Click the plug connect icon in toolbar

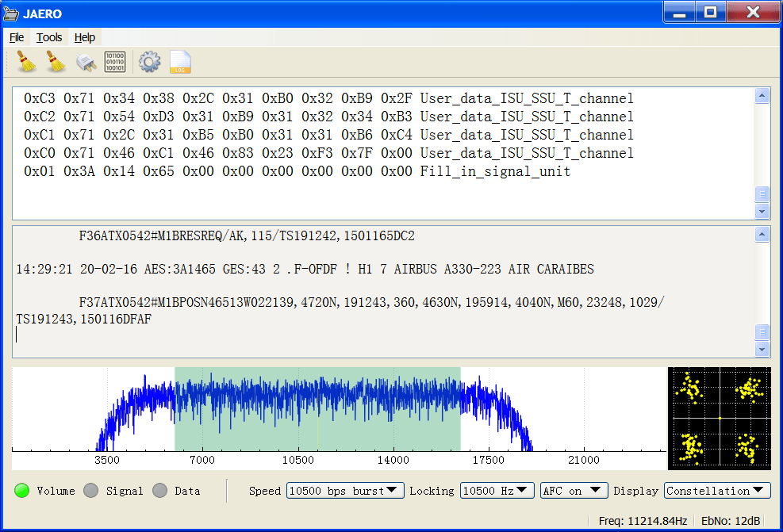point(86,63)
